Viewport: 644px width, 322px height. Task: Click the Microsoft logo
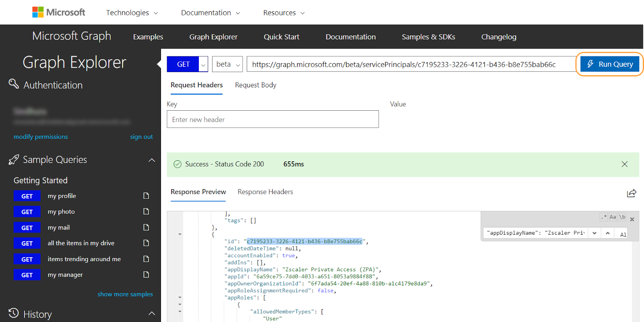(x=59, y=12)
